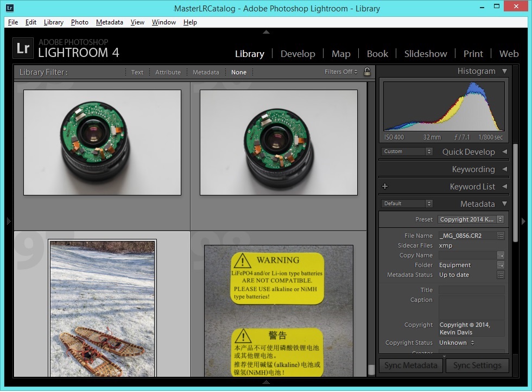Screen dimensions: 532x392
Task: Open the Help menu
Action: coord(190,22)
